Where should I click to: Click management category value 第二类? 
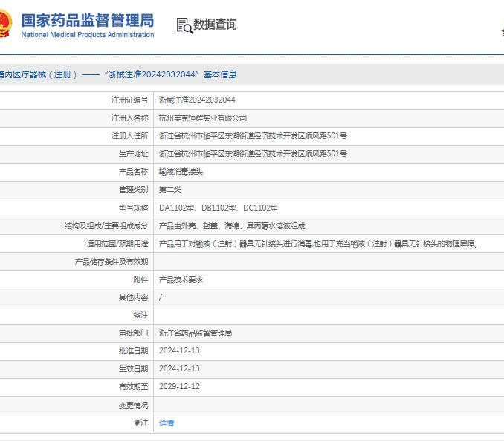170,190
